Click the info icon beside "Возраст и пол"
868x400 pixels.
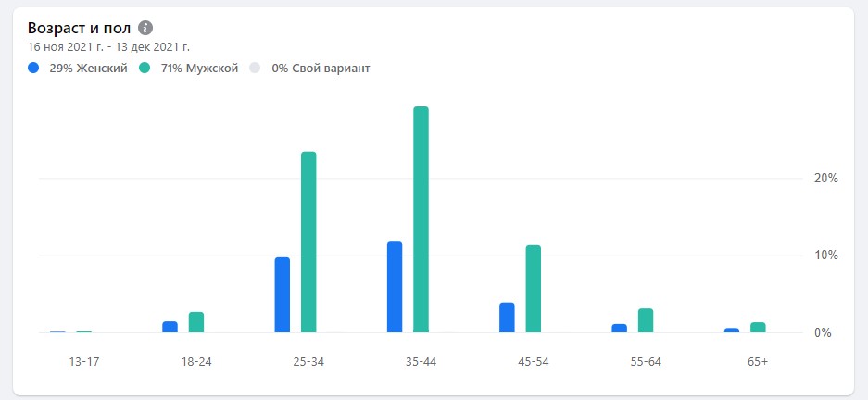point(145,28)
